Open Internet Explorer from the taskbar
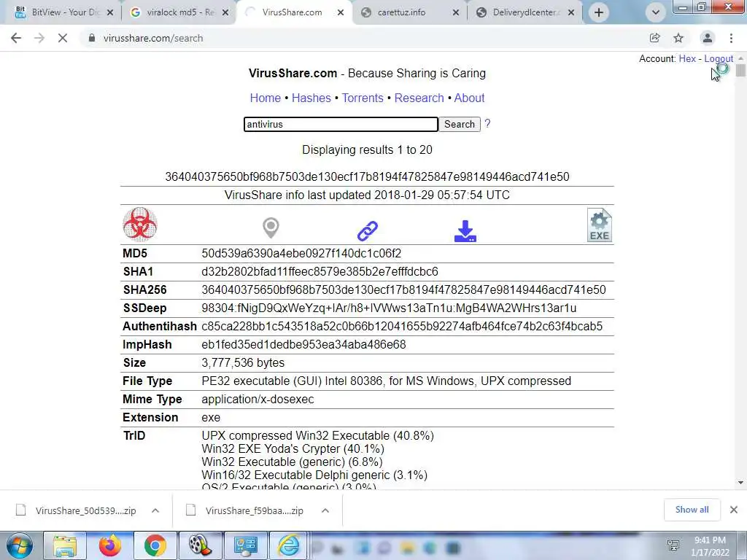747x560 pixels. (x=289, y=545)
